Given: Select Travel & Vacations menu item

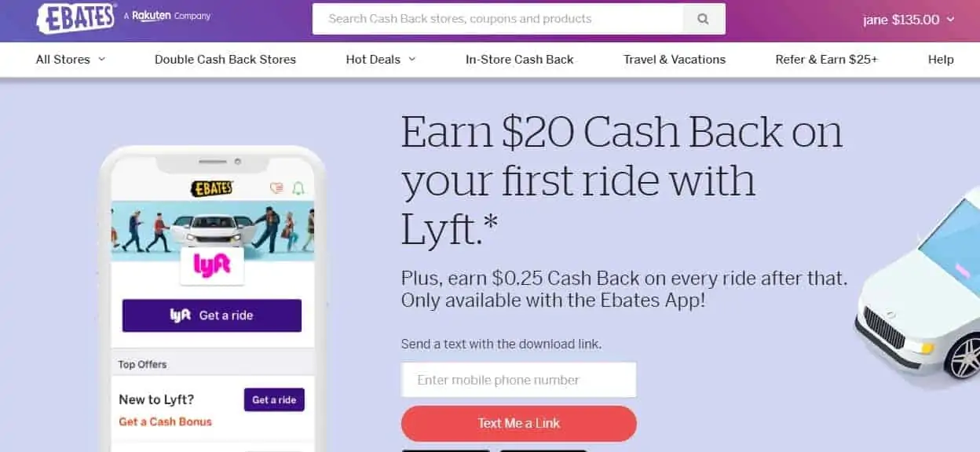Looking at the screenshot, I should coord(675,60).
